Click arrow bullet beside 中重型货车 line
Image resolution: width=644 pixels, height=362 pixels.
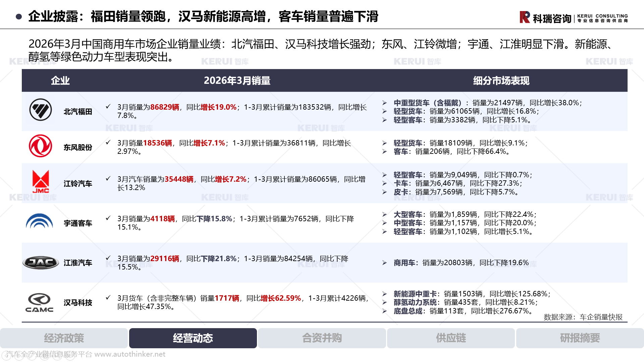(x=384, y=103)
